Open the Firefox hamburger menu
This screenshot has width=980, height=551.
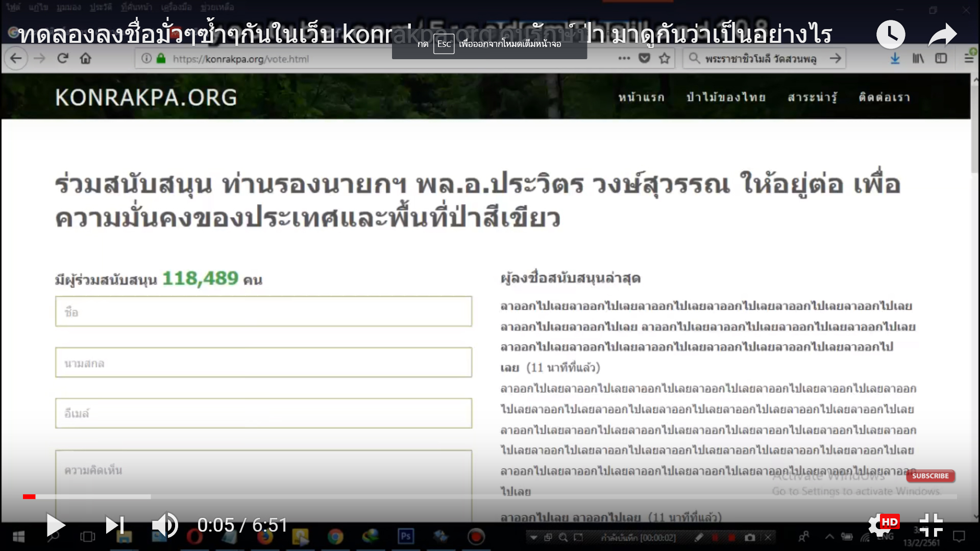click(x=968, y=59)
